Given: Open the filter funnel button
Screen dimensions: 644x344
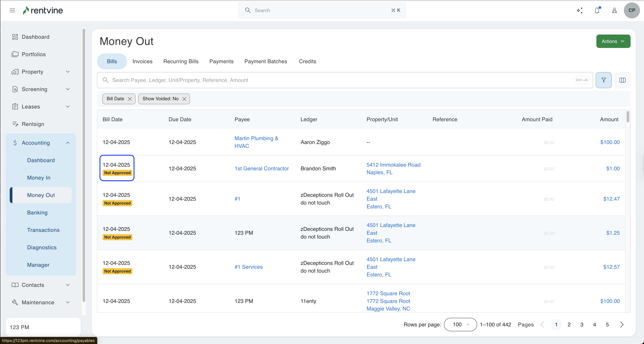Looking at the screenshot, I should tap(604, 80).
